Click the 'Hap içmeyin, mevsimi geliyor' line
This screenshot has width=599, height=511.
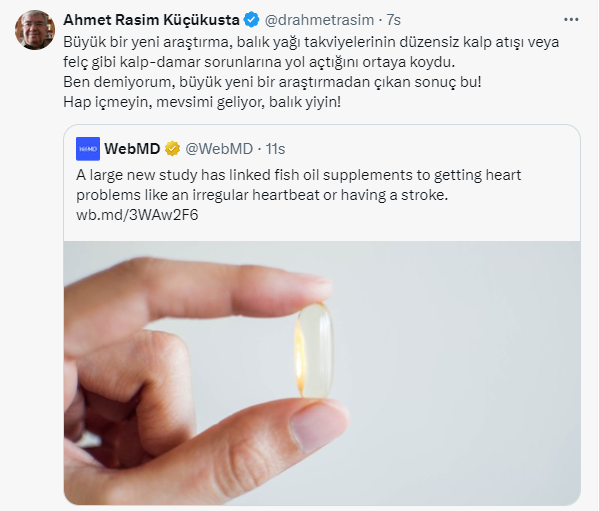(x=202, y=102)
